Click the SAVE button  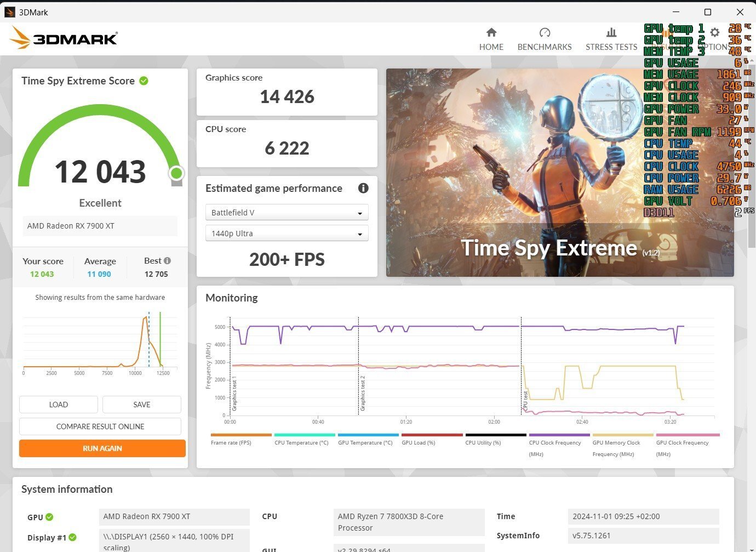point(142,405)
